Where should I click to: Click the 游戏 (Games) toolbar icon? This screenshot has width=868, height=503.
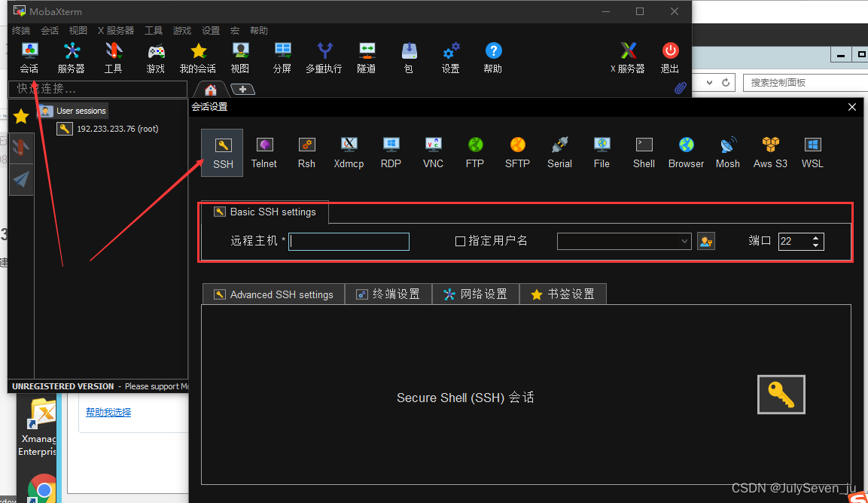156,58
